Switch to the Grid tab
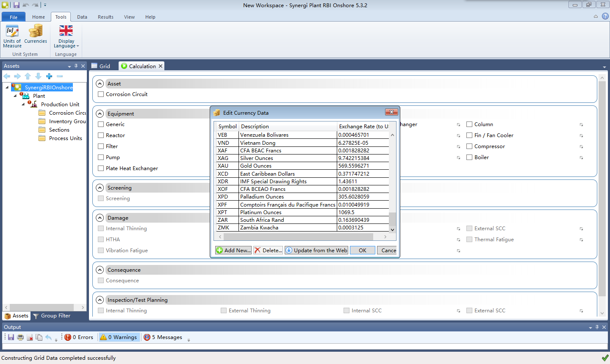 101,66
